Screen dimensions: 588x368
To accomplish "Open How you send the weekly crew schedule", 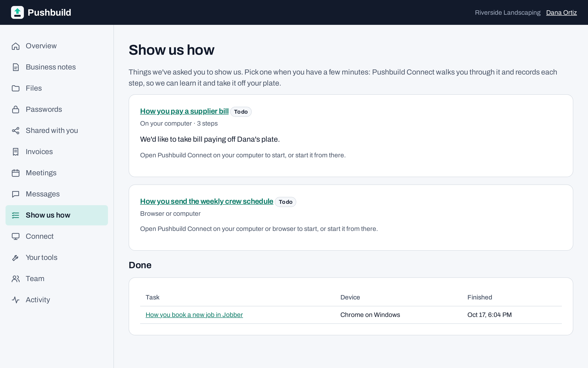I will 206,201.
